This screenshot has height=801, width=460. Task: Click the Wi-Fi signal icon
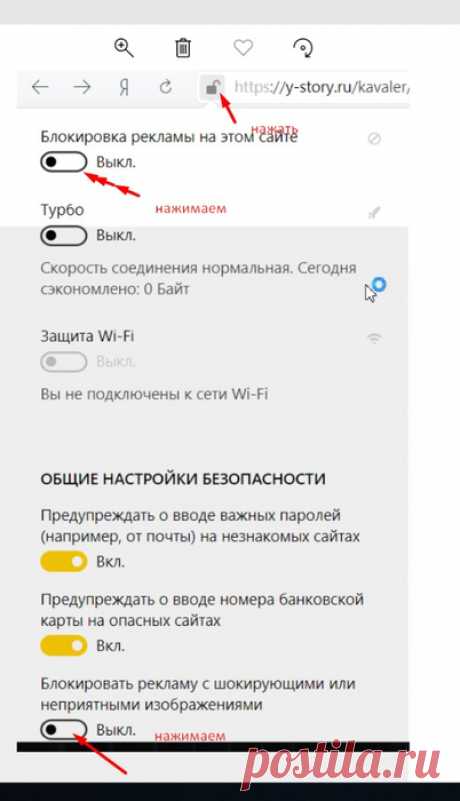374,337
